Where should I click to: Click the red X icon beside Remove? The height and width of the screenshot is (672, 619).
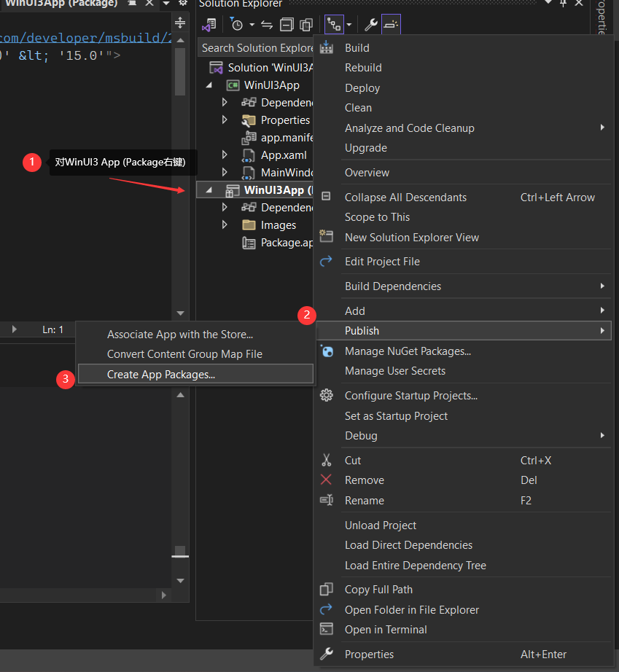326,480
